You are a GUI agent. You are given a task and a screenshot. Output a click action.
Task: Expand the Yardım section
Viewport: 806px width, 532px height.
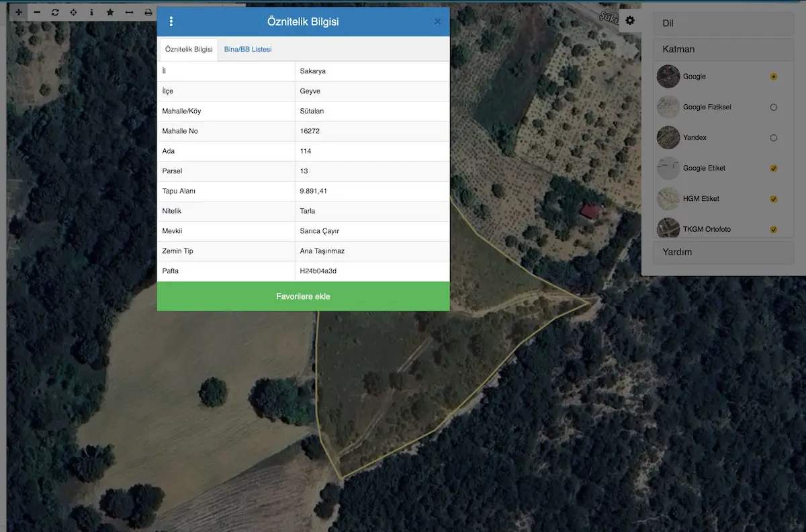[x=723, y=252]
